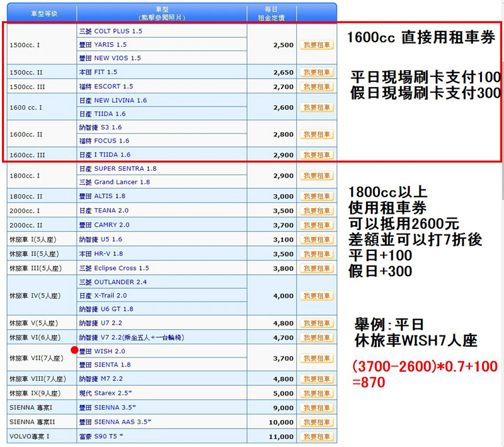The height and width of the screenshot is (447, 504).
Task: Click 我要租車 for the 納智捷 U7 2.2 row
Action: point(317,323)
